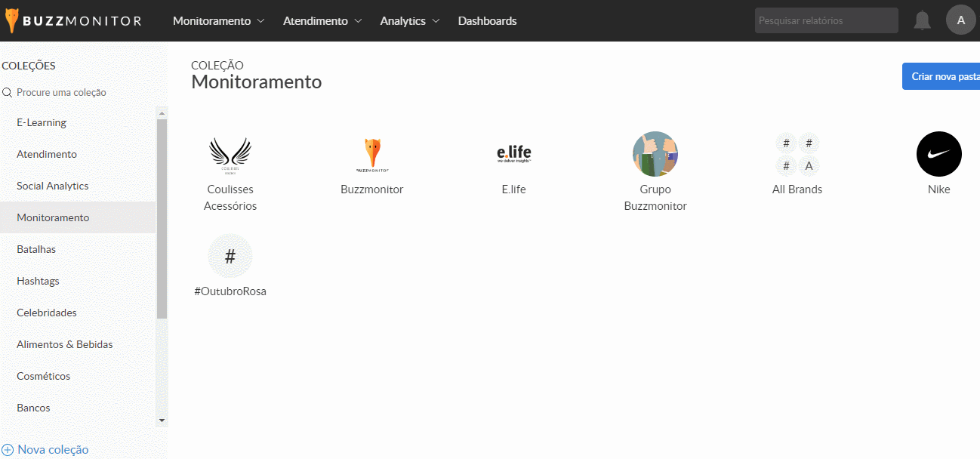This screenshot has width=980, height=459.
Task: Expand the Atendimento dropdown menu
Action: [x=322, y=21]
